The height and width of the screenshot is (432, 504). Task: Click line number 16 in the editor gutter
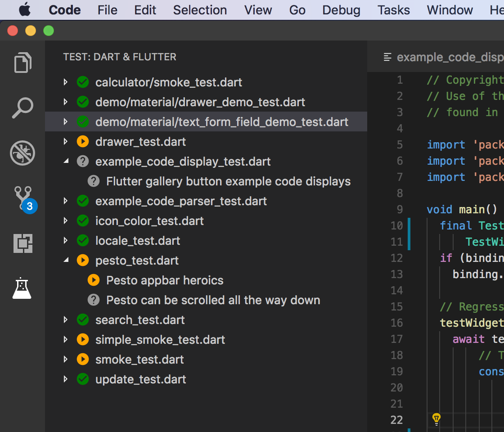tap(397, 323)
